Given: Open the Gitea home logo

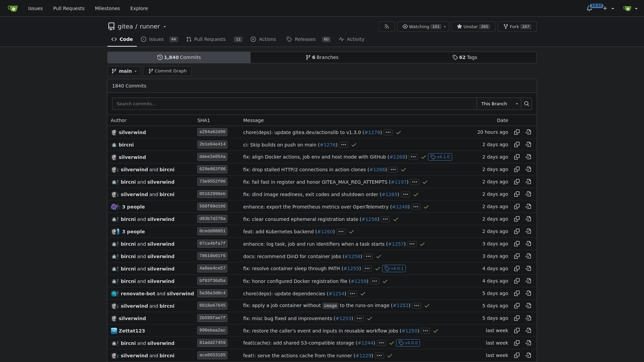Looking at the screenshot, I should [12, 8].
